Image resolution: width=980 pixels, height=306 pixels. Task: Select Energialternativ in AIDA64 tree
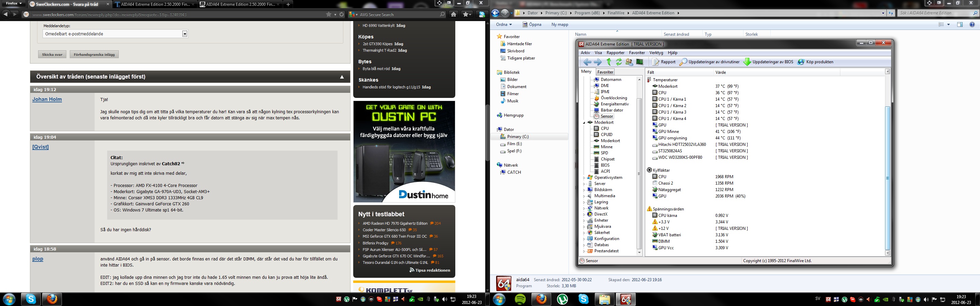coord(611,104)
